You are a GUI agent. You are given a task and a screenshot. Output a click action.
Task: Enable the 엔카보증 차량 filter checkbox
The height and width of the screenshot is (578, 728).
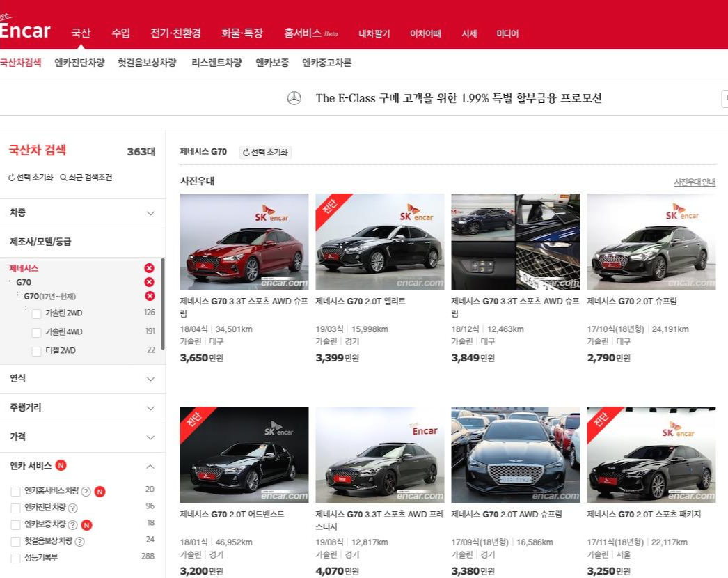[16, 524]
